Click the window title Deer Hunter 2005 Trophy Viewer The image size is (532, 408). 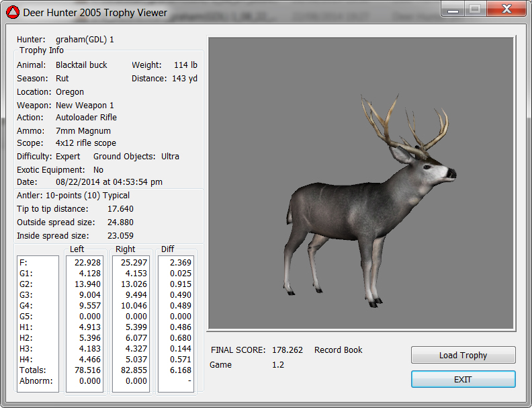pyautogui.click(x=95, y=13)
